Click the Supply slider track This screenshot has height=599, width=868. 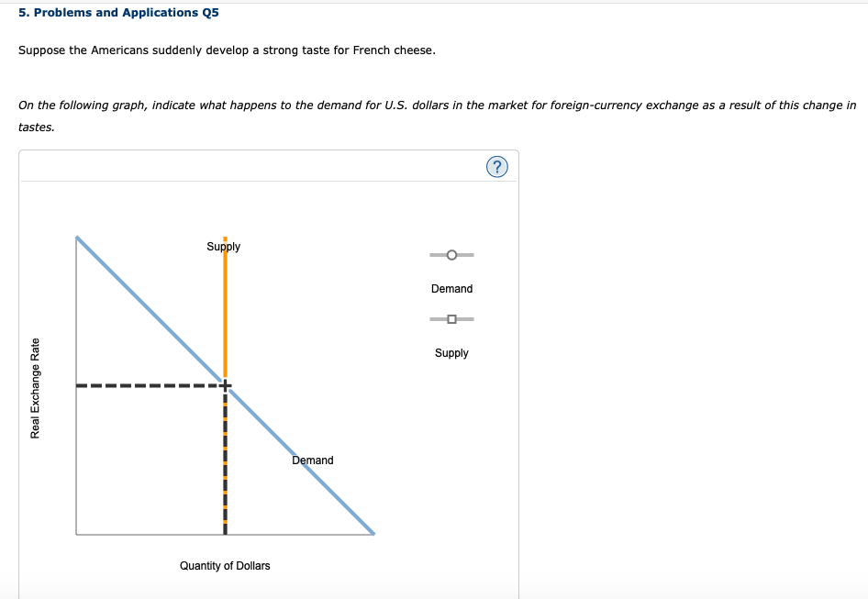[x=468, y=318]
